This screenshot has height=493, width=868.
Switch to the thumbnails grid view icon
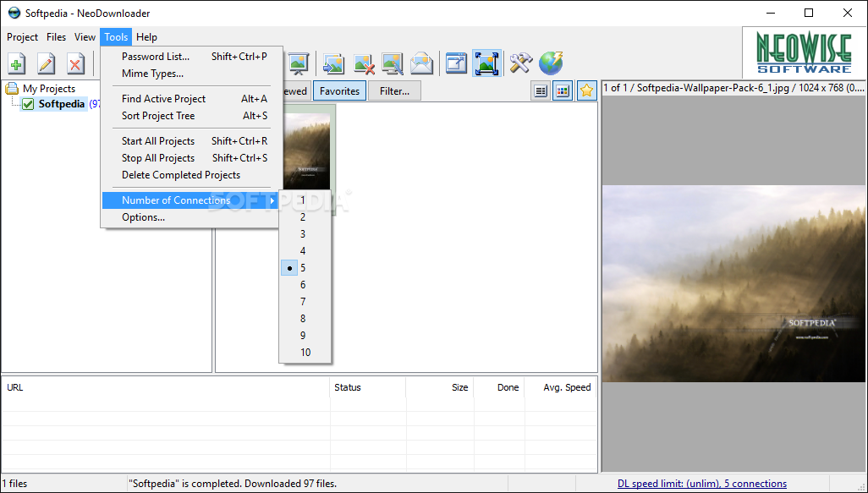tap(563, 90)
